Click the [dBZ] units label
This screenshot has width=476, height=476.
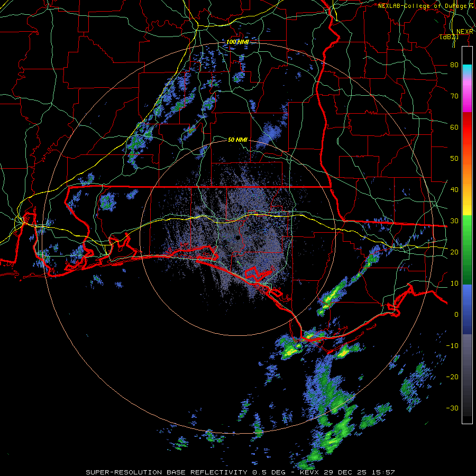[449, 37]
